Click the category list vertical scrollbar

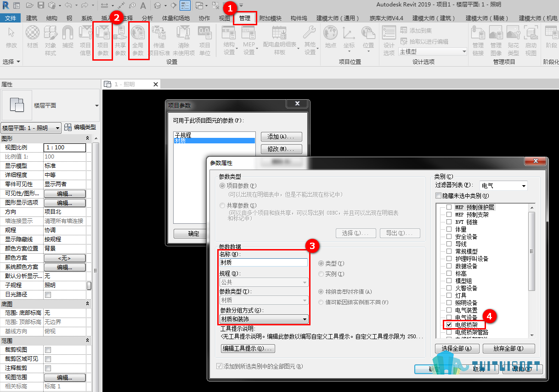[532, 271]
